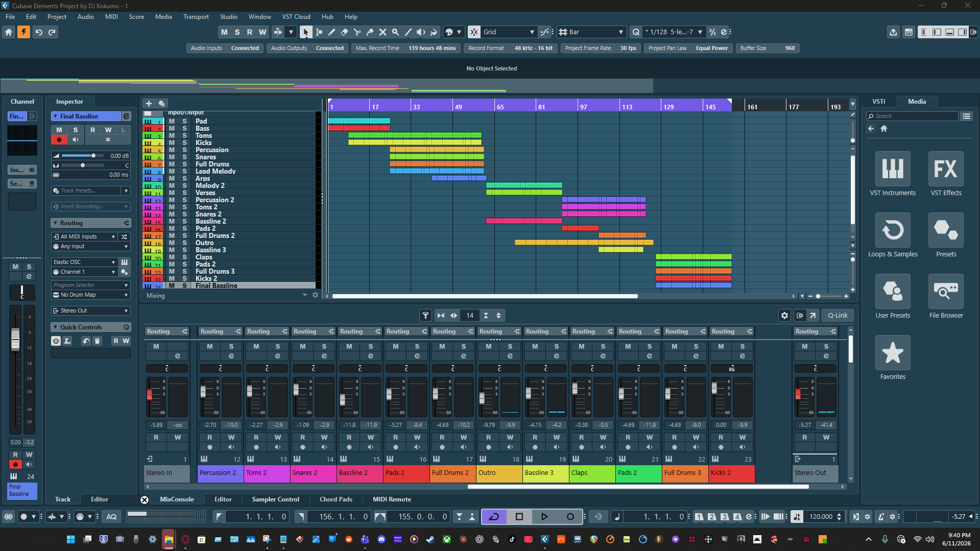Adjust the Inspector pan slider
This screenshot has width=980, height=551.
pos(82,165)
